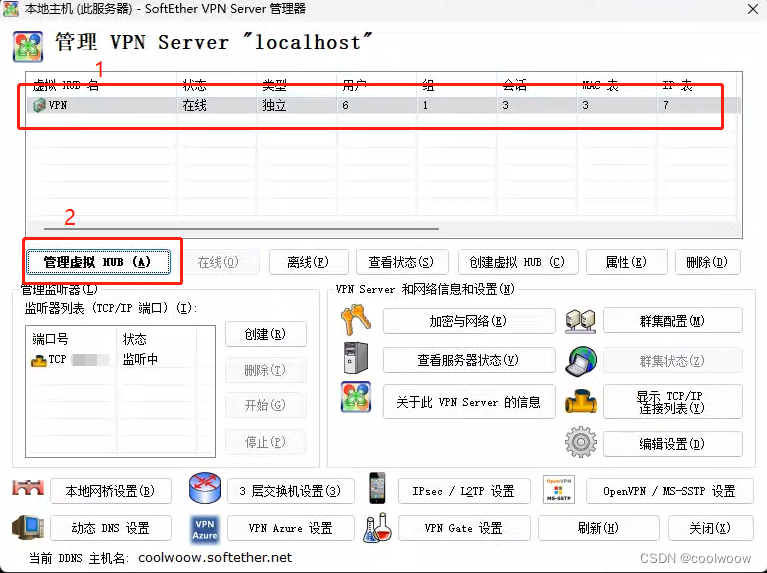Image resolution: width=767 pixels, height=573 pixels.
Task: Click the 离线(F) button
Action: click(x=308, y=262)
